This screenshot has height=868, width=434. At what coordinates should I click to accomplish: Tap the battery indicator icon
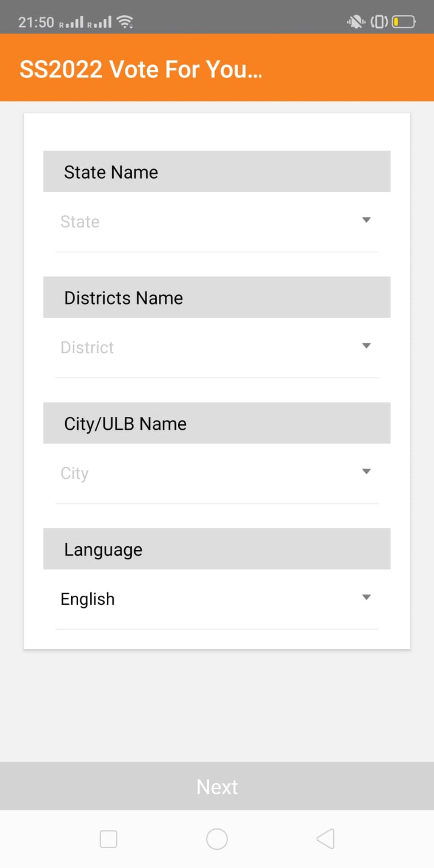point(403,22)
